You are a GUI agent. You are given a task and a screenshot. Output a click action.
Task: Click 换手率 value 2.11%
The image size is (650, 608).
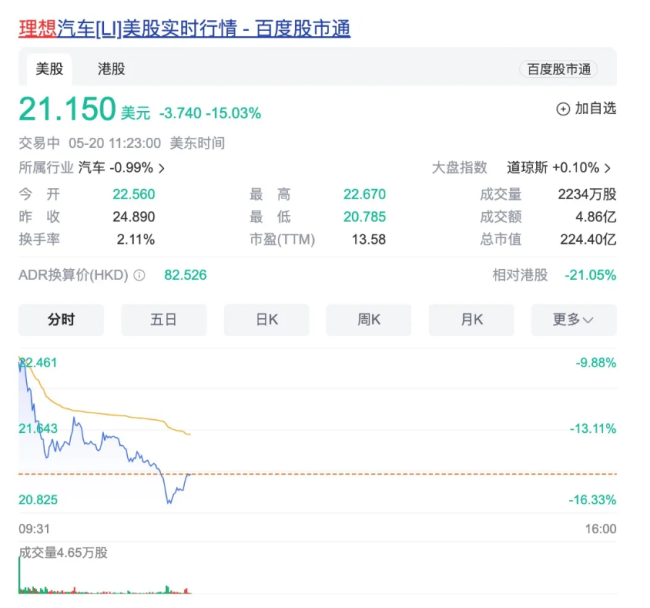[136, 240]
